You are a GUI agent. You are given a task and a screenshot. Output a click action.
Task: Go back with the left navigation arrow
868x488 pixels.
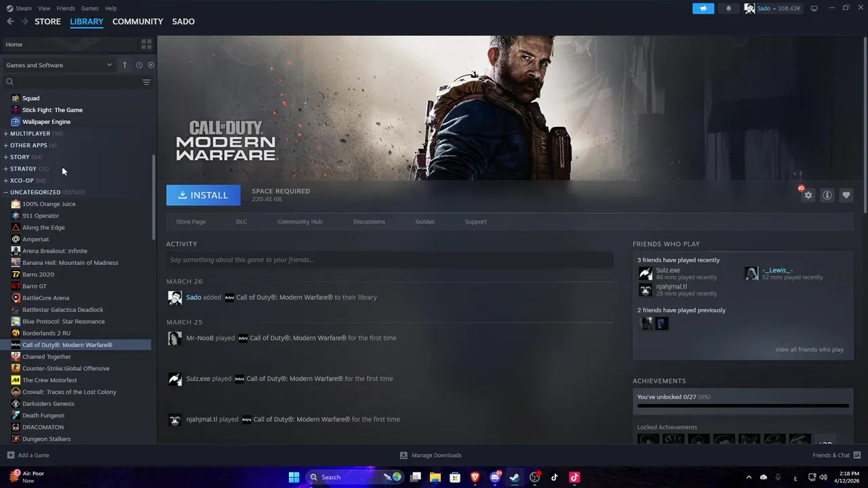[x=10, y=22]
